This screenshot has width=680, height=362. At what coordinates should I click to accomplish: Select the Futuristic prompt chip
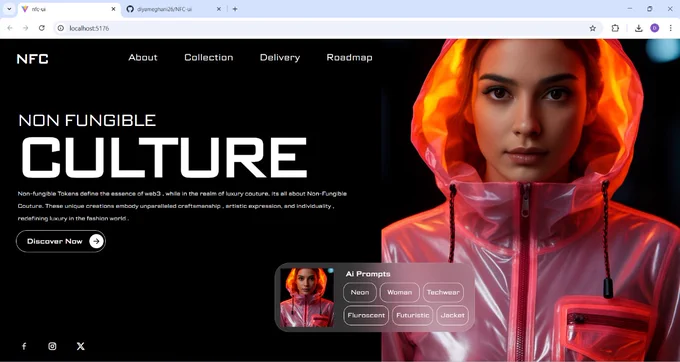(x=412, y=315)
